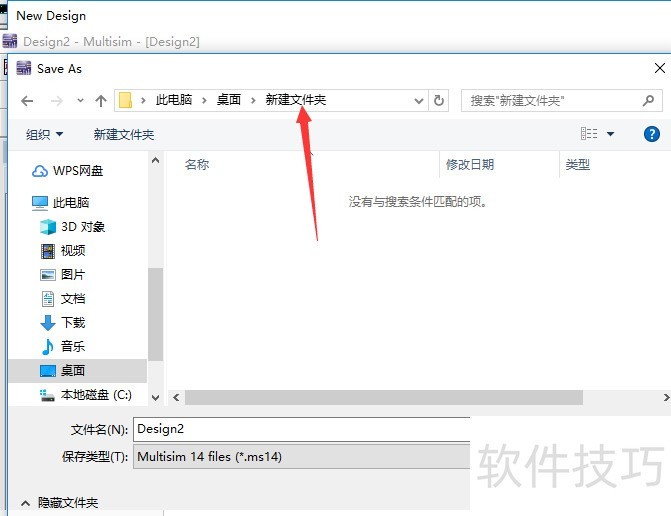671x516 pixels.
Task: Select 新建文件夹 in the address breadcrumb
Action: [296, 100]
